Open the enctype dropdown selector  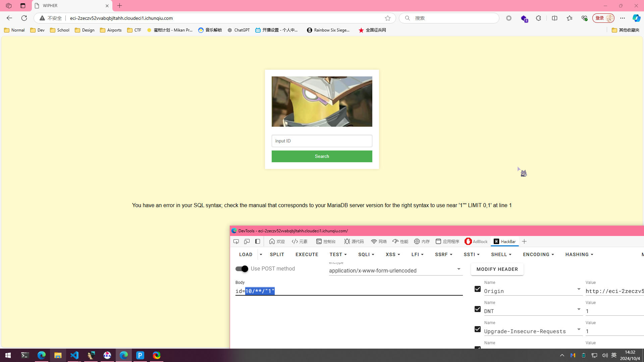point(395,270)
